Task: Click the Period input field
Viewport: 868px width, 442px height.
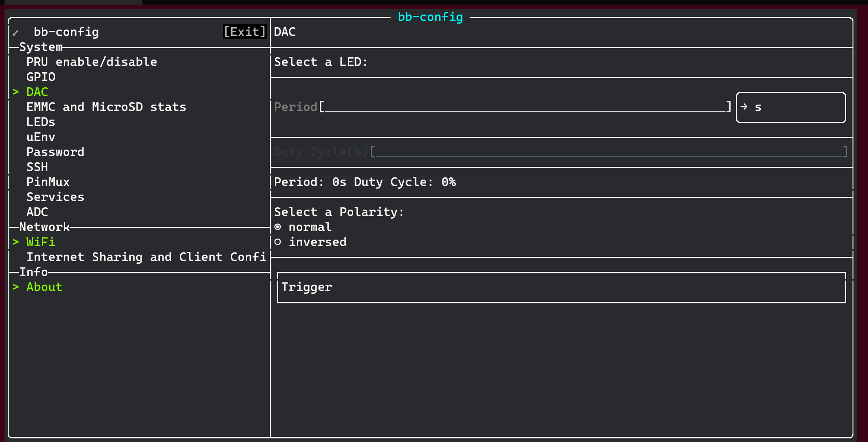Action: tap(526, 107)
